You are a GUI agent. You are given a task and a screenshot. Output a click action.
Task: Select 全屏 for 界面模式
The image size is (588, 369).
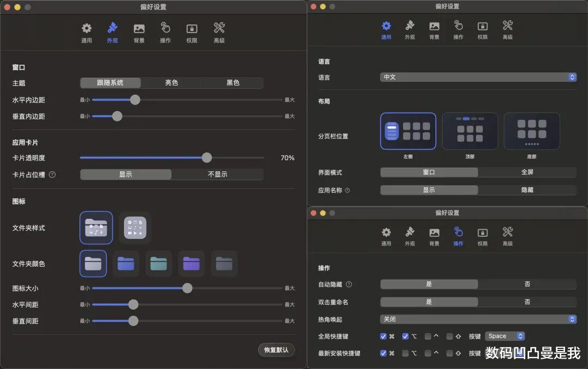click(x=527, y=172)
